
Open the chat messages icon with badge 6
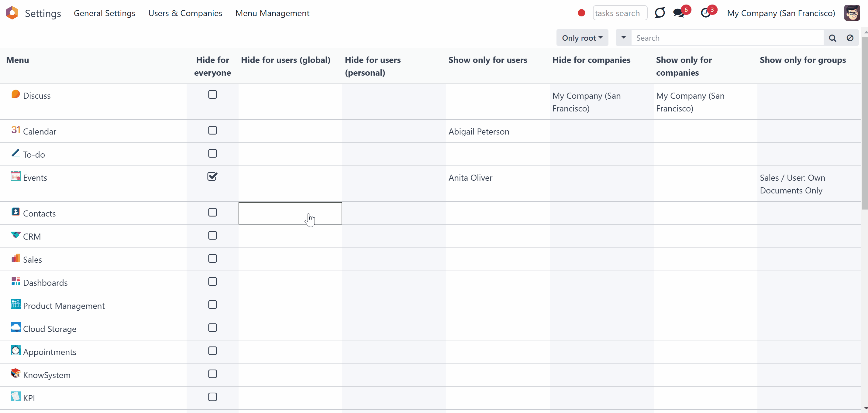click(x=678, y=13)
